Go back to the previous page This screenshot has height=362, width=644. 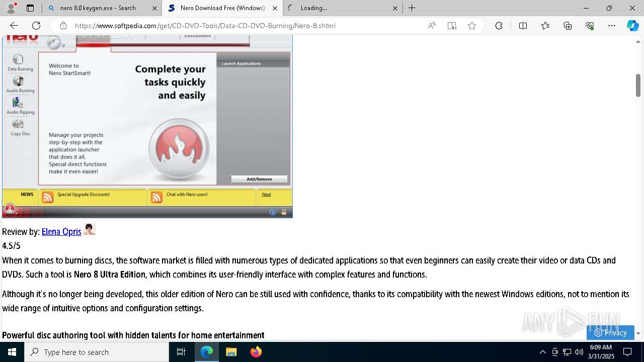point(14,26)
